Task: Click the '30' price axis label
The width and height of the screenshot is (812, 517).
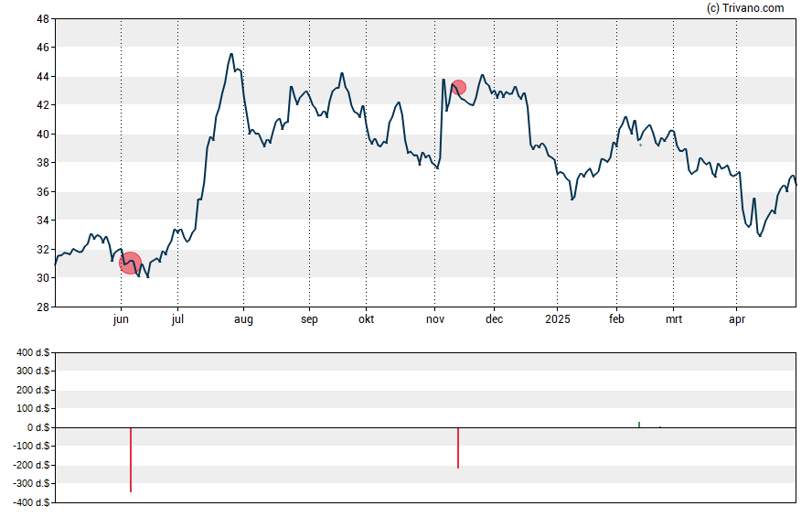Action: [43, 277]
